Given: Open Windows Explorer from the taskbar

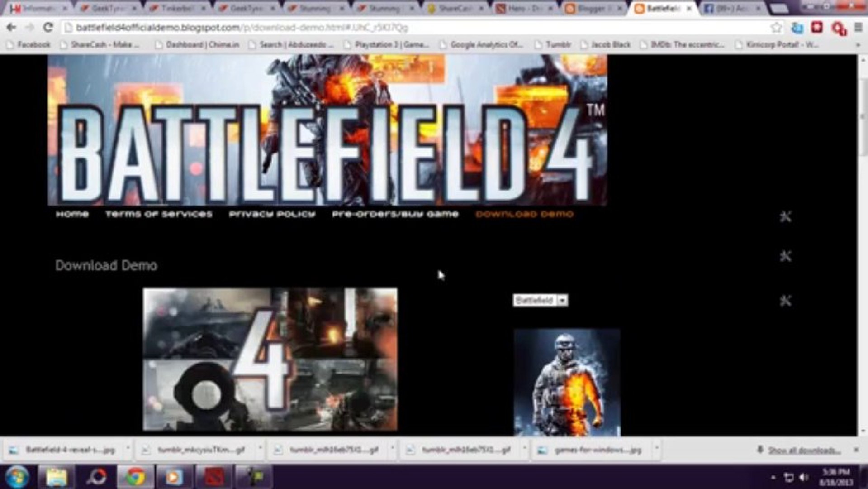Looking at the screenshot, I should (57, 477).
